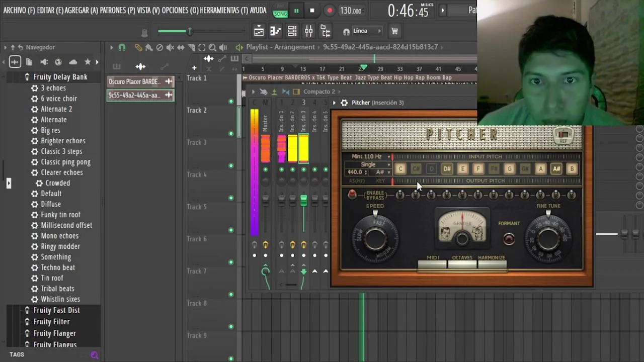Click the red record button
Screen dimensions: 644x362
coord(330,11)
